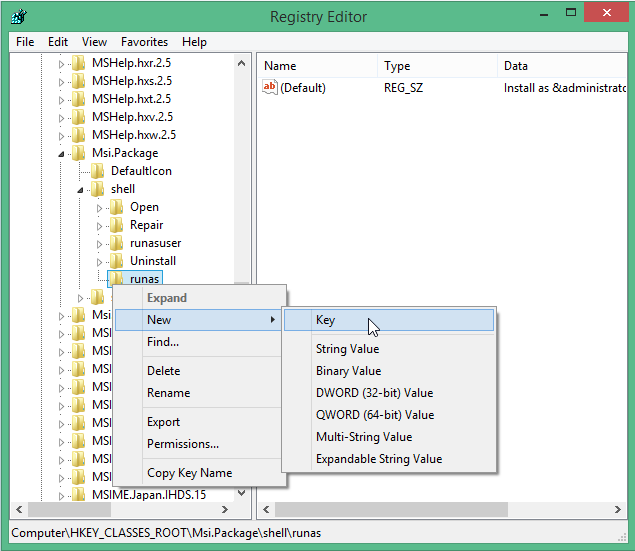Click the Name column header
This screenshot has height=551, width=635.
point(318,66)
